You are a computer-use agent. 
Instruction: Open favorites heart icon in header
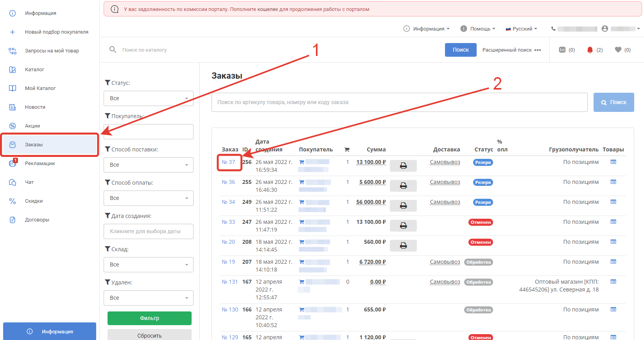tap(618, 50)
